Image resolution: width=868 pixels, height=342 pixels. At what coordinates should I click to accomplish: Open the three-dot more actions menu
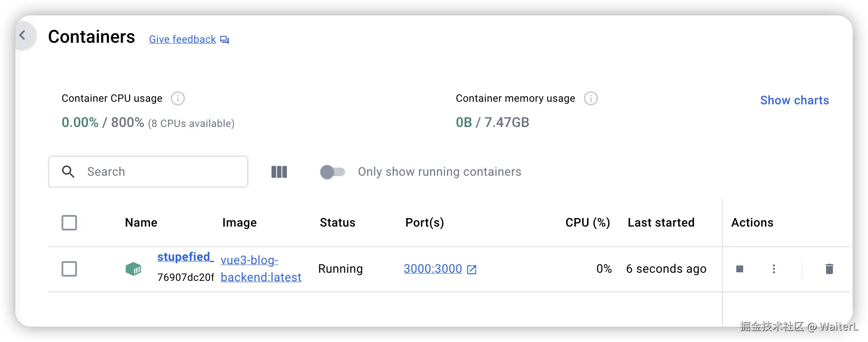coord(774,269)
